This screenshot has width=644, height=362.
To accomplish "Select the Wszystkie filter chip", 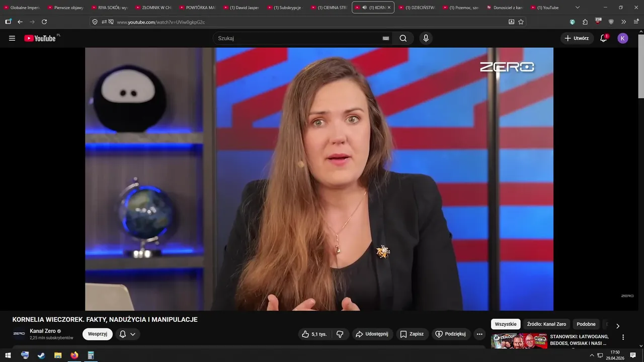I will pos(506,324).
